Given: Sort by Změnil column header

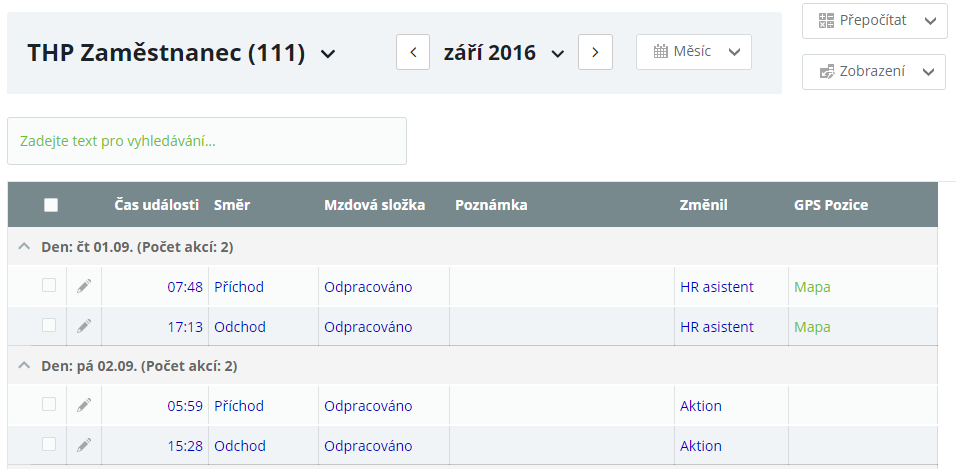Looking at the screenshot, I should 704,205.
